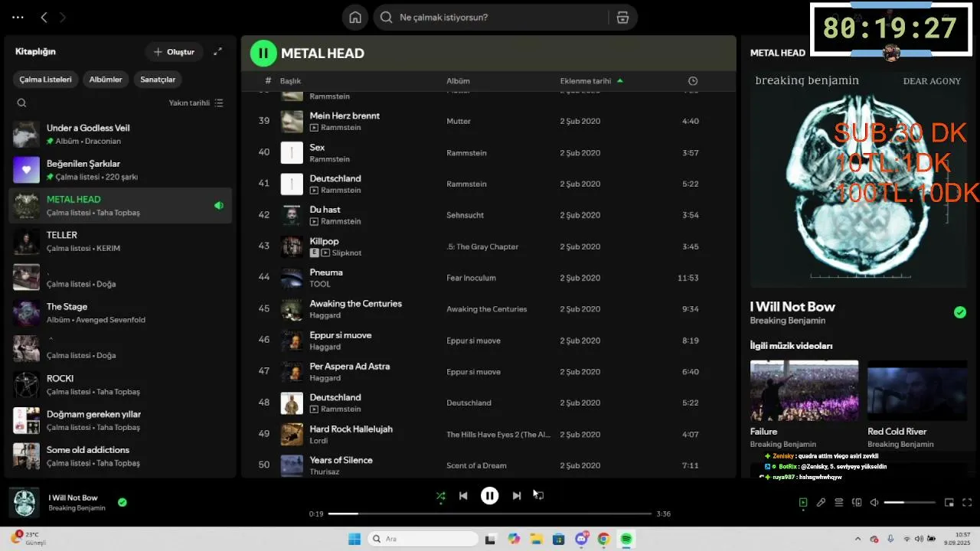
Task: Open Breaking Benjamin artist link in player bar
Action: point(77,508)
